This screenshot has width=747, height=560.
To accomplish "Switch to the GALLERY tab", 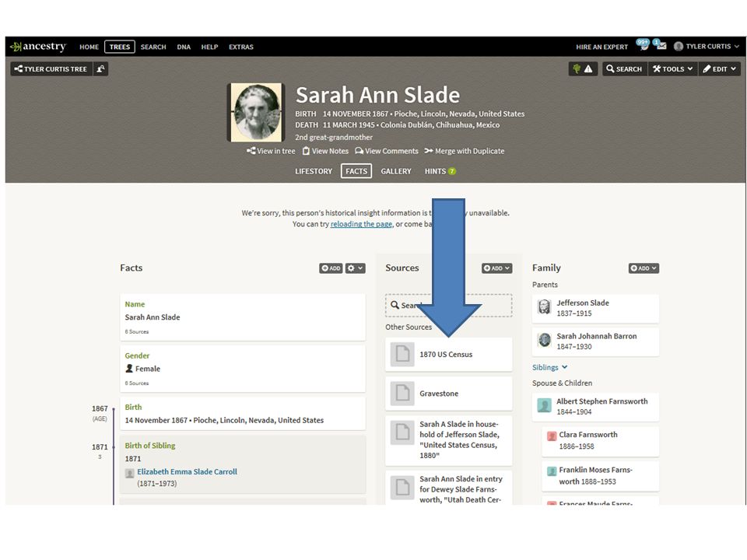I will [x=396, y=171].
